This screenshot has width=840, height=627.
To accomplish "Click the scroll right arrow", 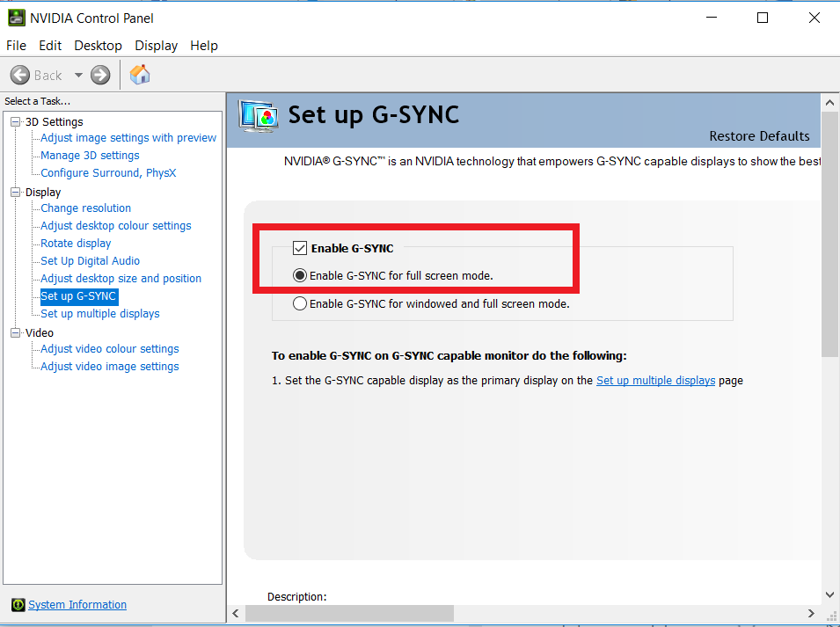I will point(811,614).
